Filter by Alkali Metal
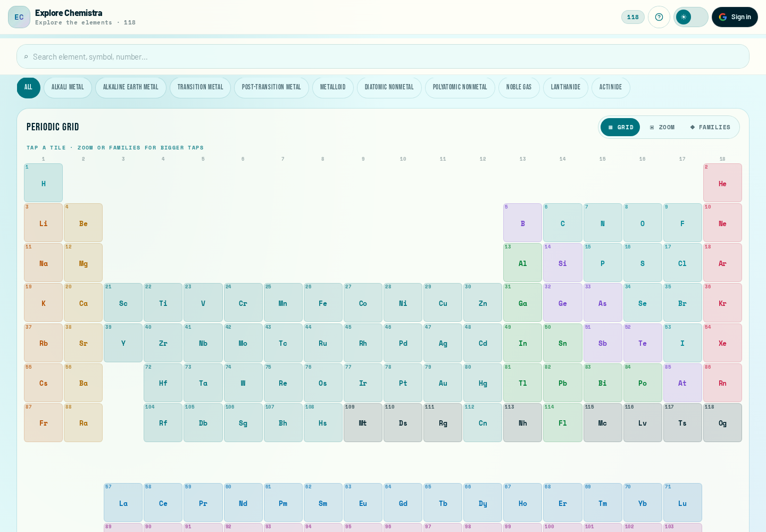This screenshot has height=532, width=766. tap(68, 88)
